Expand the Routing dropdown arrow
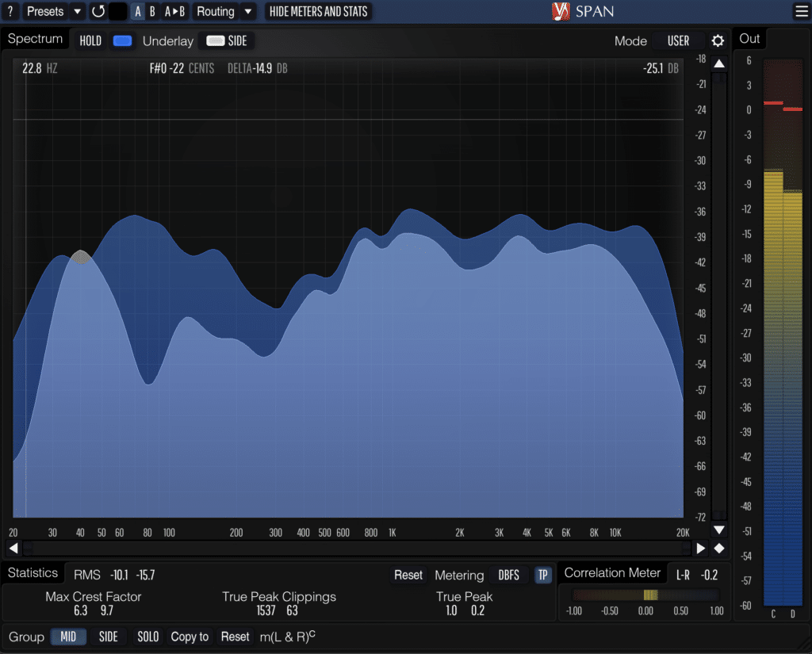 point(248,11)
